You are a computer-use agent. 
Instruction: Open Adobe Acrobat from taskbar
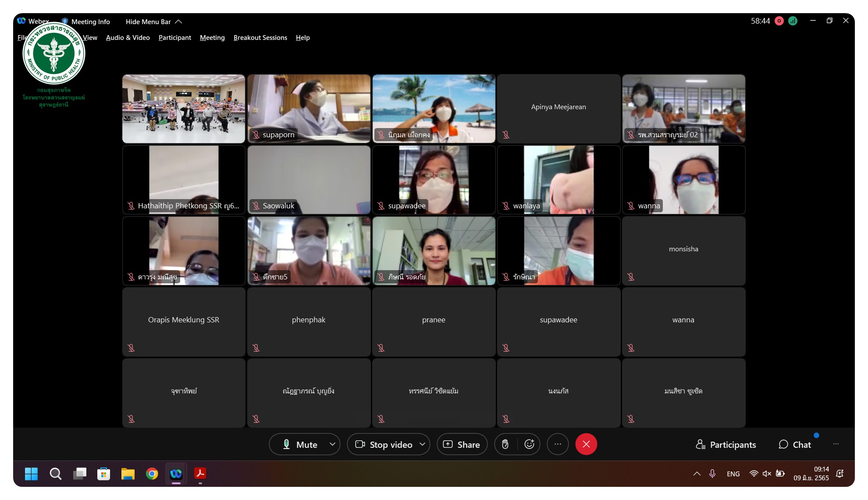(x=200, y=474)
